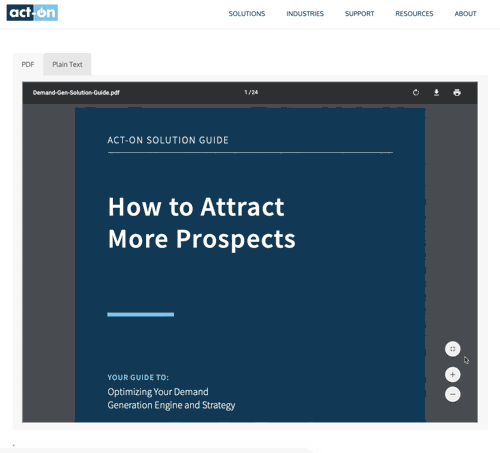This screenshot has height=453, width=500.
Task: Open the About menu
Action: click(465, 14)
